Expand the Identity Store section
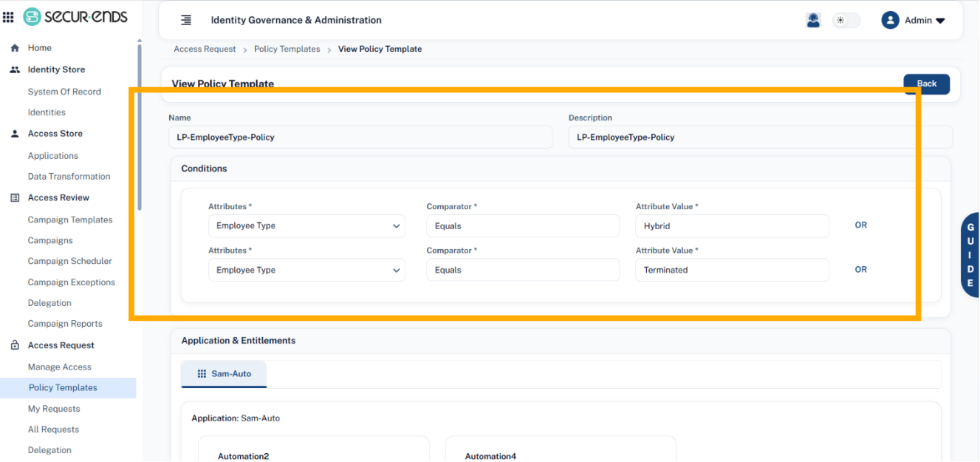980x462 pixels. tap(56, 69)
